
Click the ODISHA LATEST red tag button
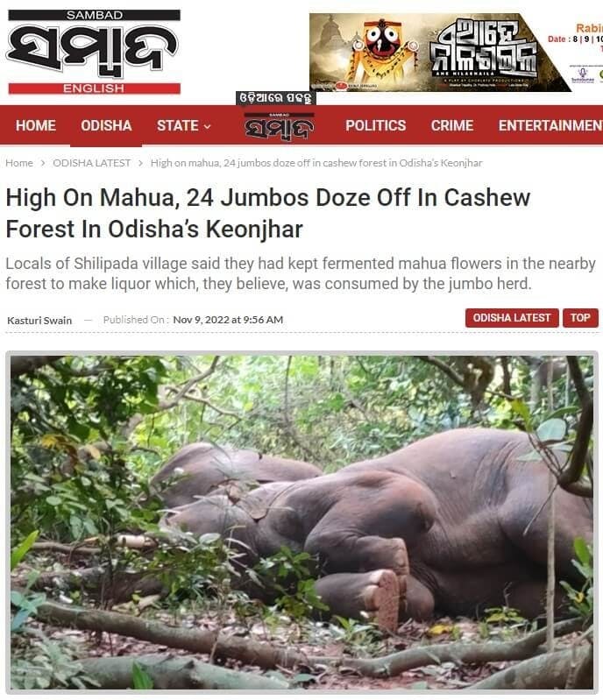(x=512, y=318)
